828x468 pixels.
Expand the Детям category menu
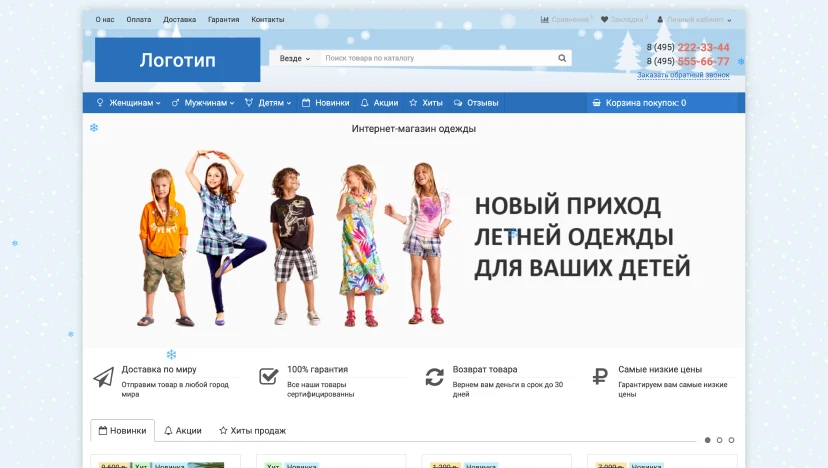click(x=268, y=102)
